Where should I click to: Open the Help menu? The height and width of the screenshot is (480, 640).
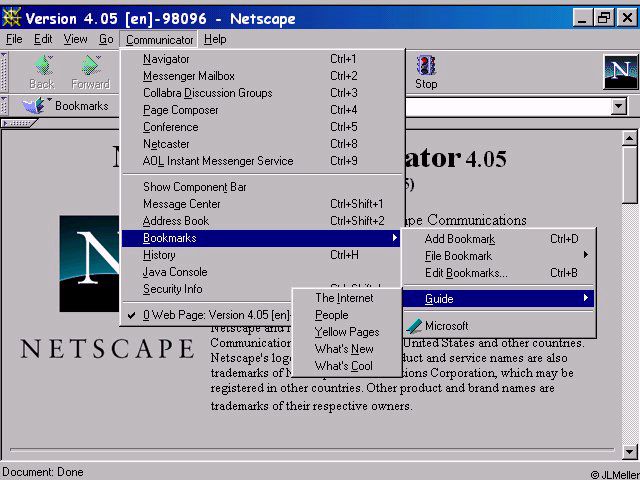click(215, 39)
